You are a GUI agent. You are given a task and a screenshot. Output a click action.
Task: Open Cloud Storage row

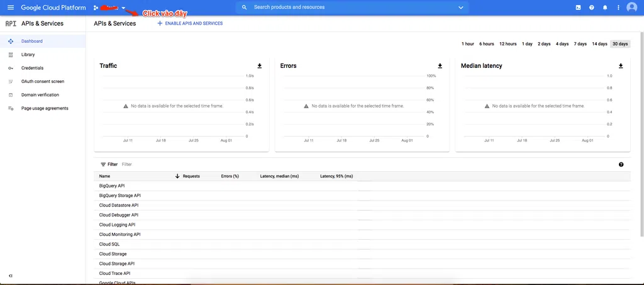[362, 254]
